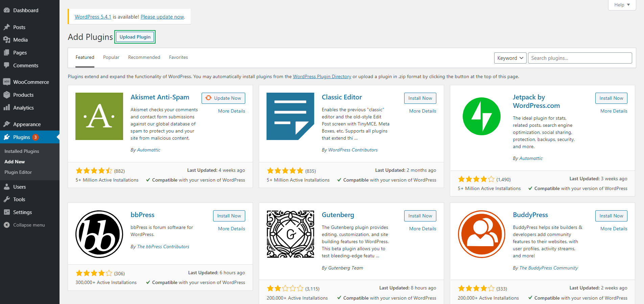Open the WordPress Contributors author link
Image resolution: width=644 pixels, height=304 pixels.
pyautogui.click(x=353, y=150)
